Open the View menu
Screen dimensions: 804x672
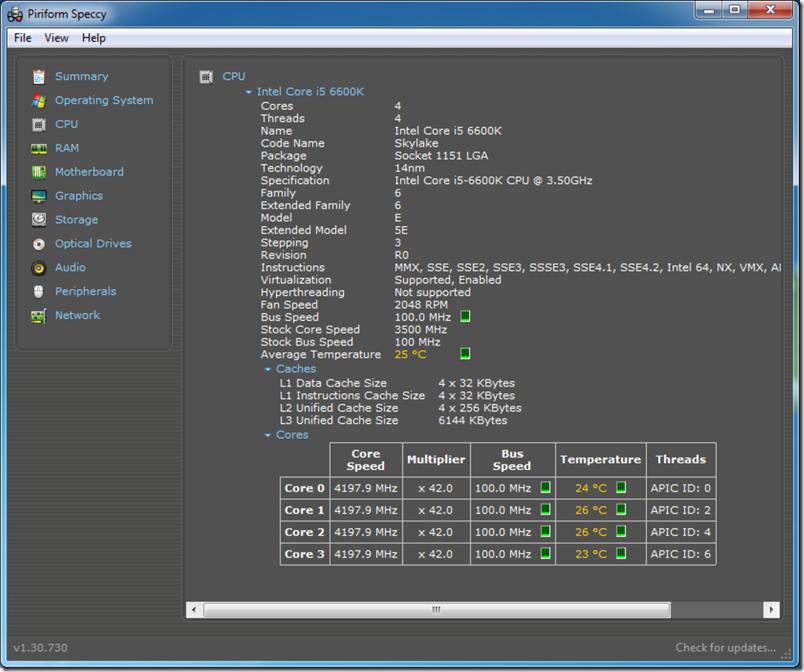(x=57, y=38)
